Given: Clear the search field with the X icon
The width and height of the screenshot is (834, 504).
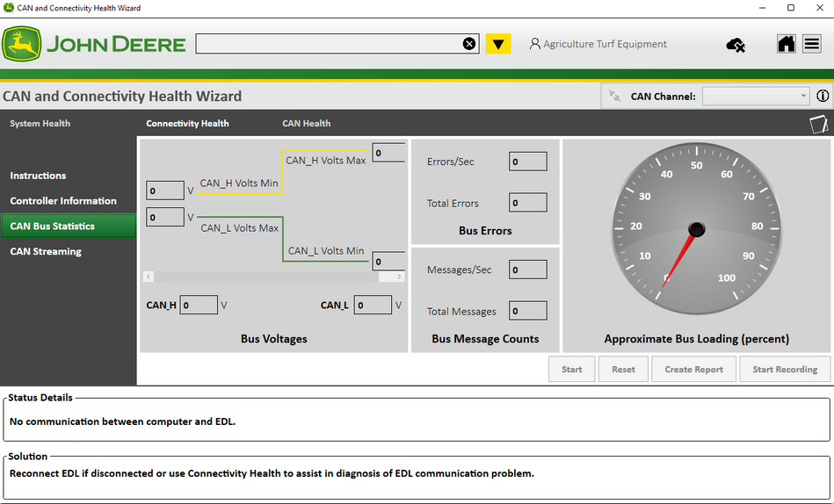Looking at the screenshot, I should pyautogui.click(x=469, y=44).
